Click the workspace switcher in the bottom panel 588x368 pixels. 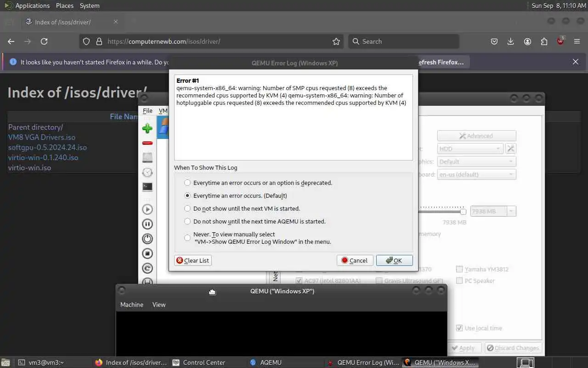526,362
